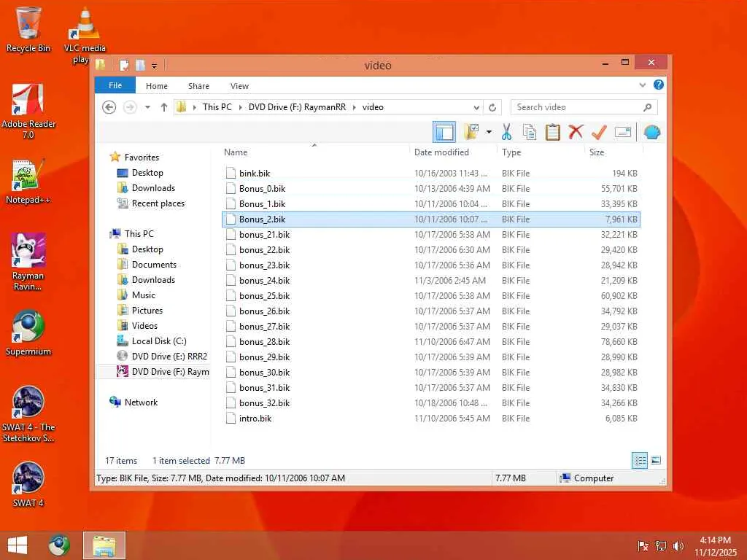Open Documents in navigation pane

point(154,264)
